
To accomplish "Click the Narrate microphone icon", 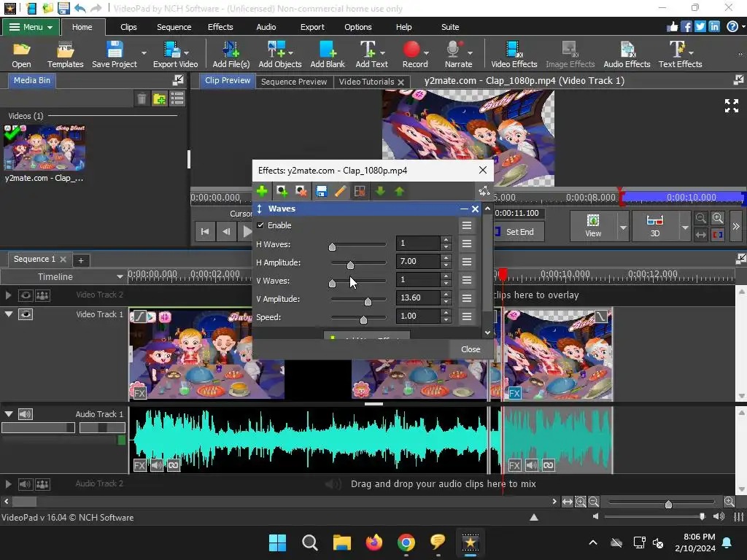I will pyautogui.click(x=458, y=54).
